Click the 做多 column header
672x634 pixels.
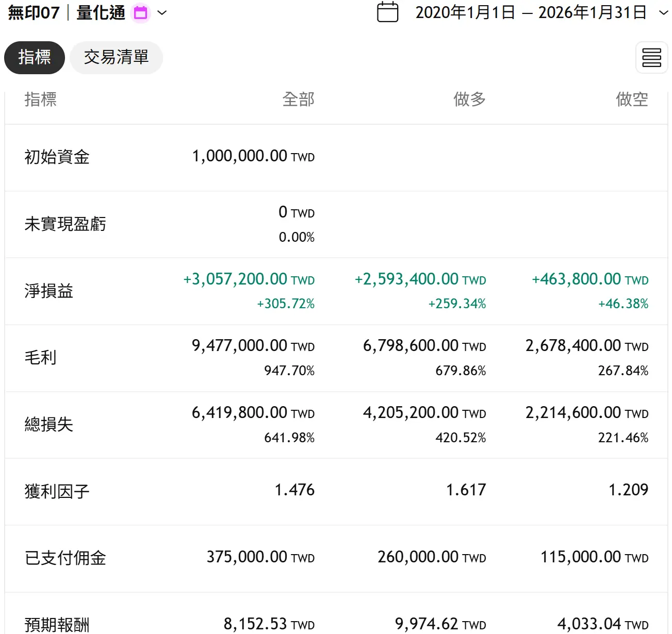point(469,99)
